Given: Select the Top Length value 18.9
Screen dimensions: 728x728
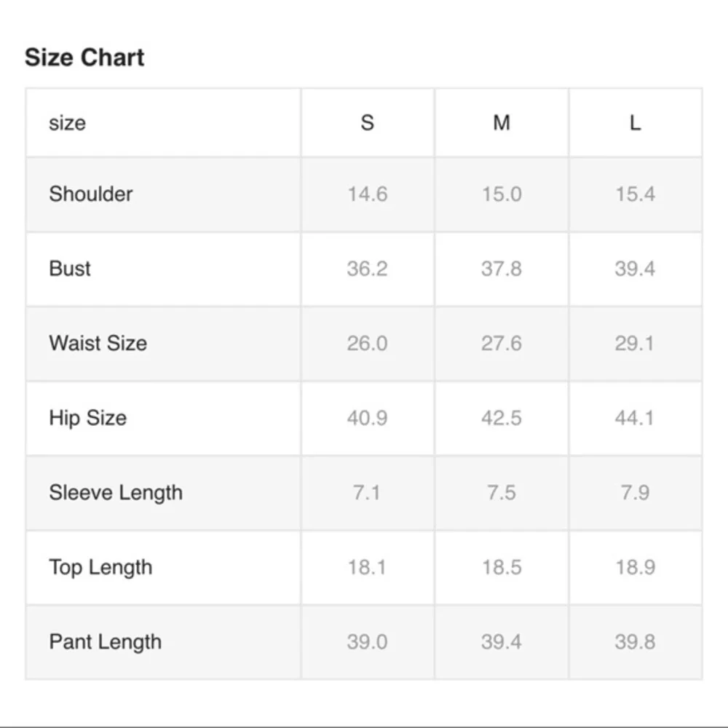Looking at the screenshot, I should pyautogui.click(x=635, y=567).
